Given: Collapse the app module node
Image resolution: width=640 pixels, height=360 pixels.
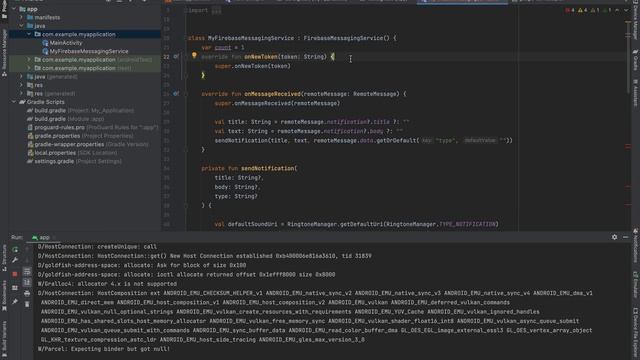Looking at the screenshot, I should point(14,9).
